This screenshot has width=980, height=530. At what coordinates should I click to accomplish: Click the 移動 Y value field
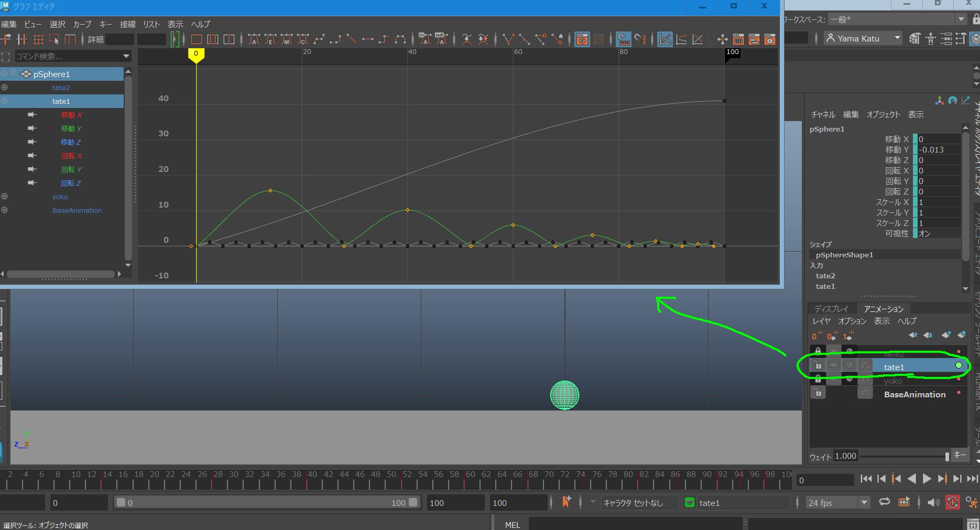pos(939,149)
